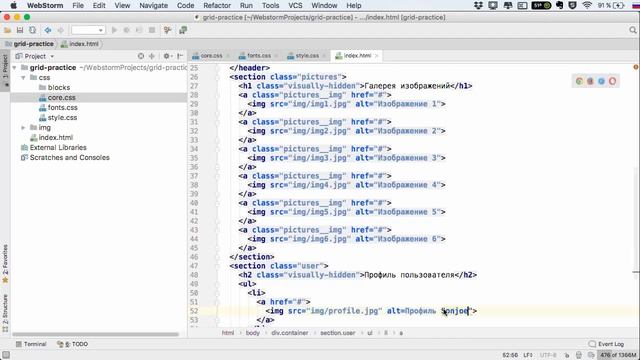The height and width of the screenshot is (360, 640).
Task: Open the Event Log
Action: tap(607, 344)
